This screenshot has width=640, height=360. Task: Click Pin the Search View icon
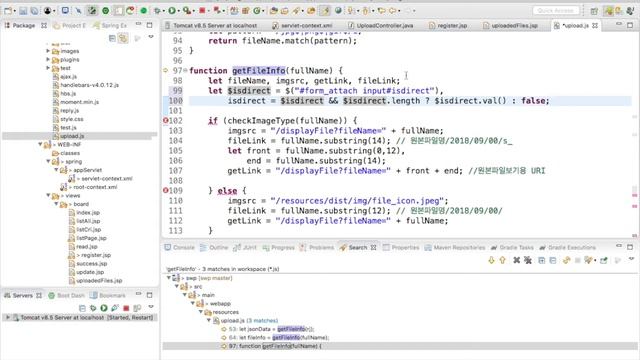pyautogui.click(x=604, y=260)
